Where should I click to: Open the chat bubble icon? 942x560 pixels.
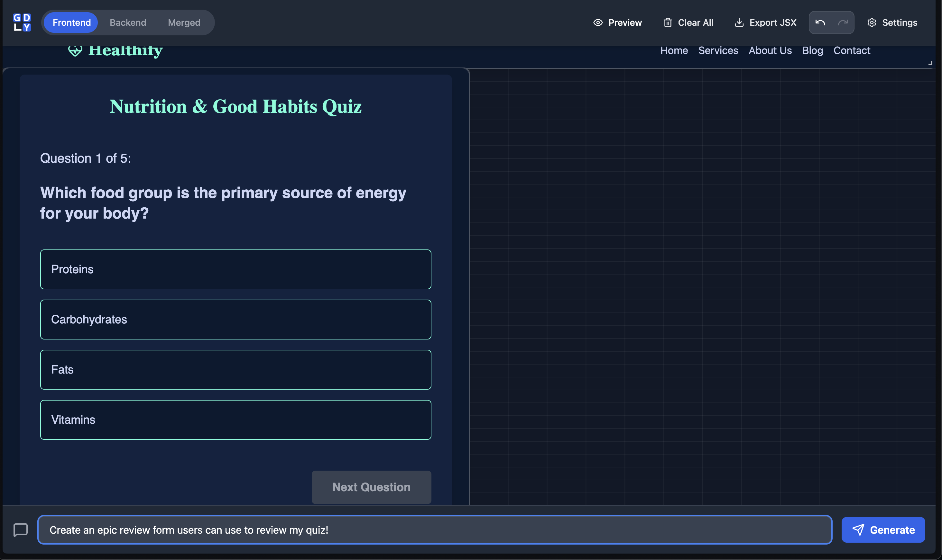click(20, 530)
